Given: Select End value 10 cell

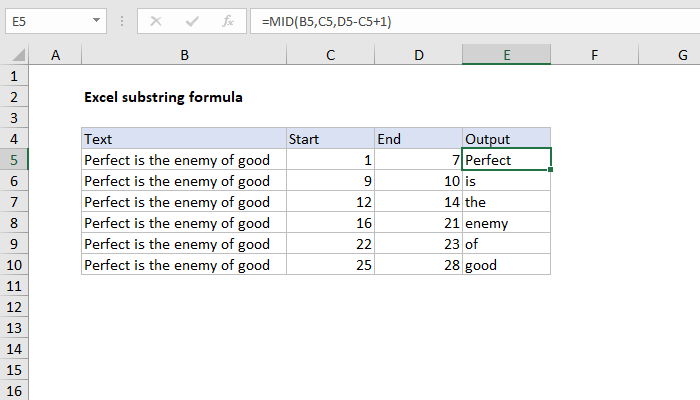Looking at the screenshot, I should [418, 181].
